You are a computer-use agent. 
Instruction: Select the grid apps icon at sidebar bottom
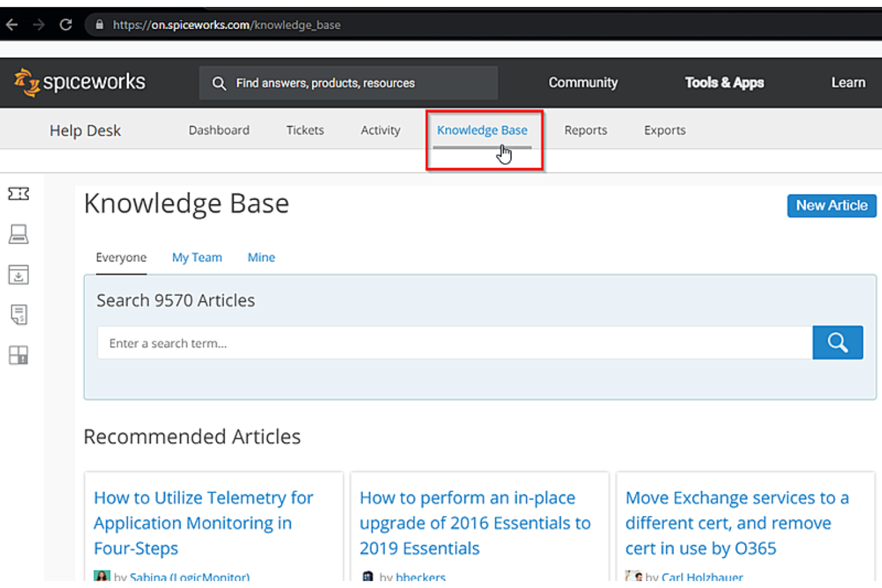(x=18, y=356)
